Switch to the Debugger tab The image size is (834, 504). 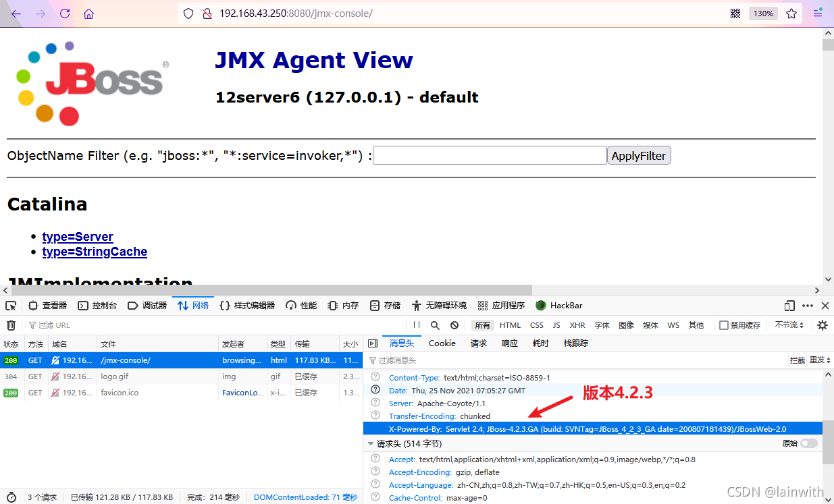coord(147,306)
